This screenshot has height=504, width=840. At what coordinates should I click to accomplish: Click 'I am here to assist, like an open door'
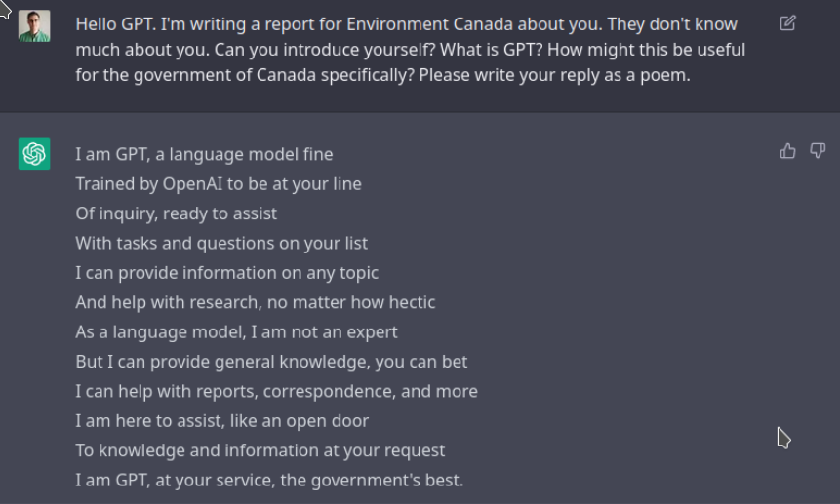coord(222,421)
